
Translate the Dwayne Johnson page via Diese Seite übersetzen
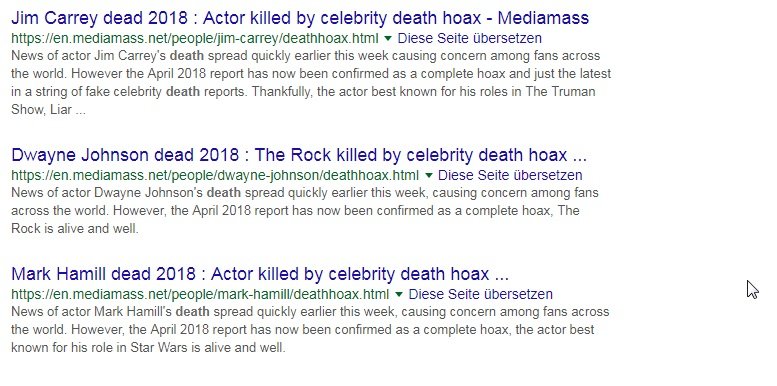click(510, 175)
